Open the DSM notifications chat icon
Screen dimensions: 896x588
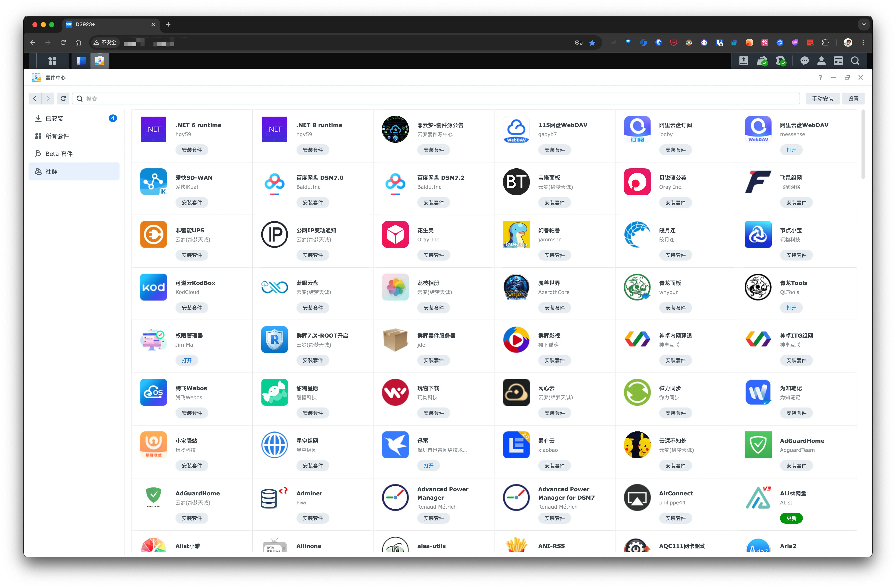point(804,61)
